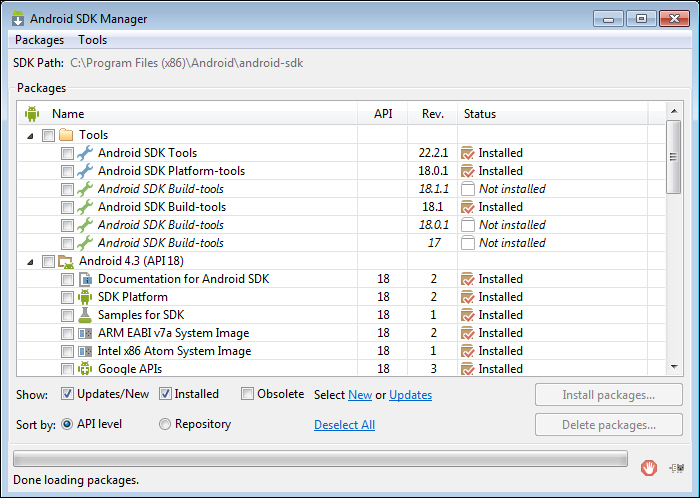Uncheck the Updates/New filter checkbox

pos(67,394)
